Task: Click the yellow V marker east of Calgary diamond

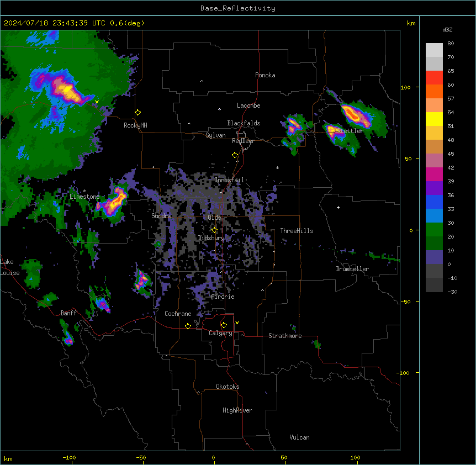Action: pos(237,323)
